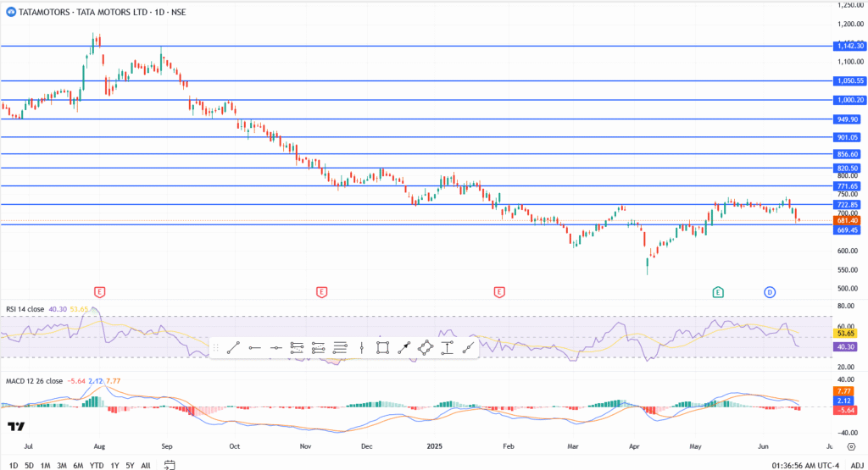Click the MACD 7.77 orange value label

[843, 391]
